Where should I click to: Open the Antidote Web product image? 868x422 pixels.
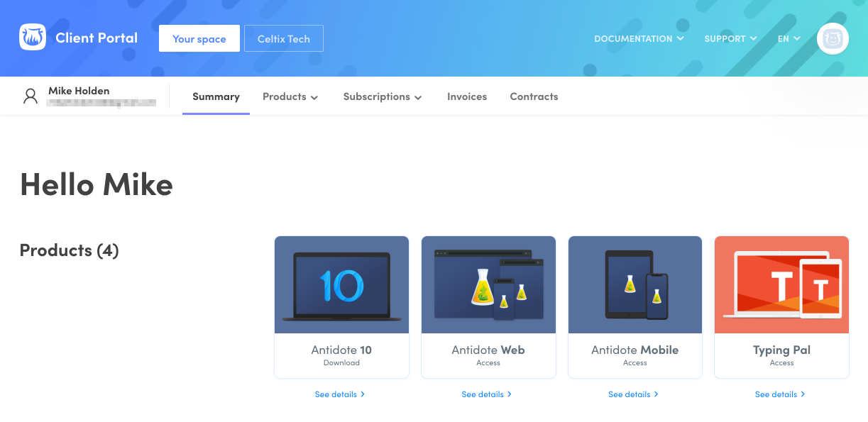click(488, 284)
